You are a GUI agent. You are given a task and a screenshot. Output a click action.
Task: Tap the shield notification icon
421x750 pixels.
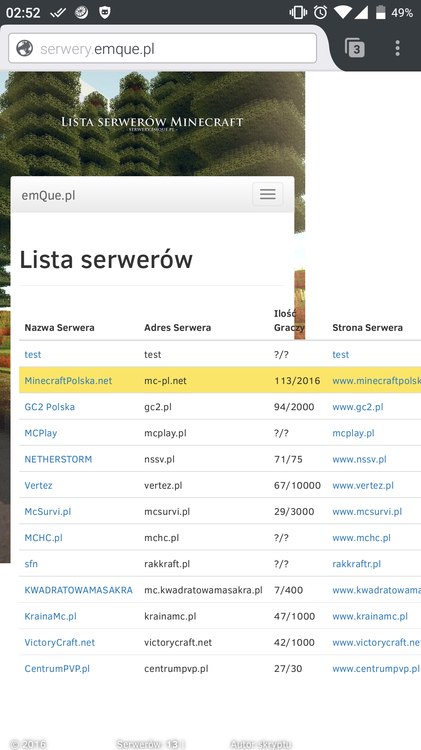[x=105, y=13]
